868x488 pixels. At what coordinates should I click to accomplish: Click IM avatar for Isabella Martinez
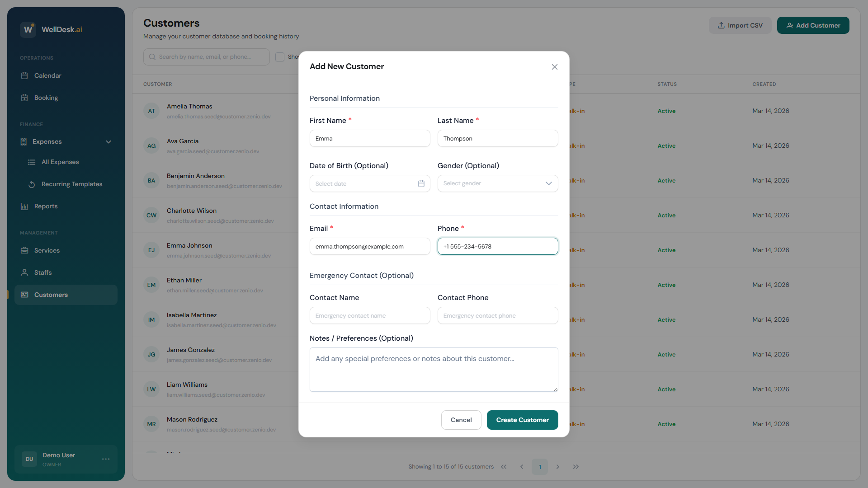click(x=151, y=320)
